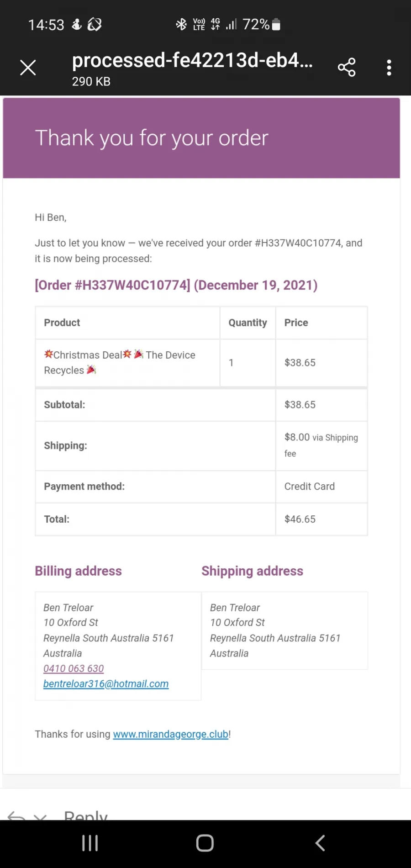Tap the Android back arrow
Viewport: 411px width, 868px height.
point(320,843)
